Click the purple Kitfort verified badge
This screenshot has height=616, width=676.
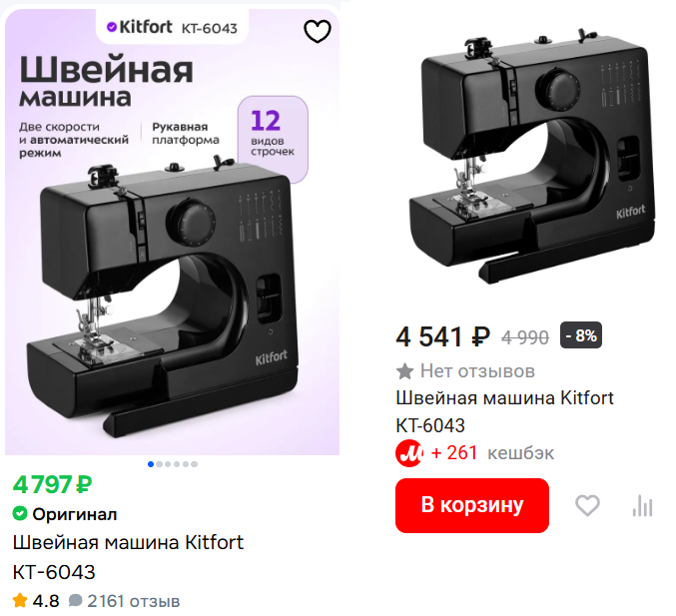tap(111, 27)
